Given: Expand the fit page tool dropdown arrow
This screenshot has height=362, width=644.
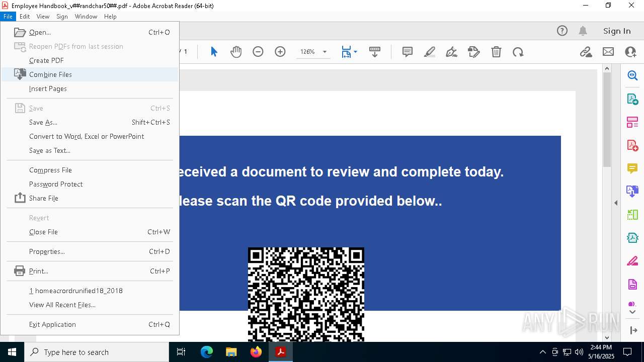Looking at the screenshot, I should pyautogui.click(x=355, y=52).
